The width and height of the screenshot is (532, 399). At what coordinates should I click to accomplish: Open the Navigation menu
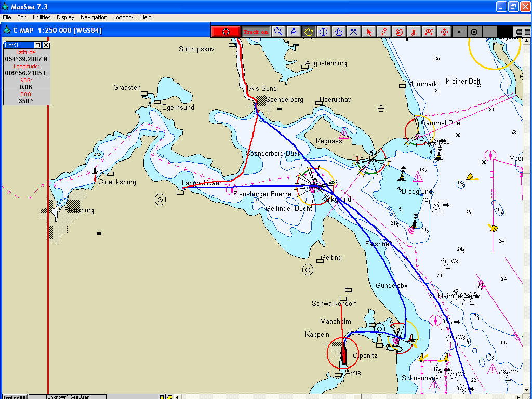(x=94, y=17)
